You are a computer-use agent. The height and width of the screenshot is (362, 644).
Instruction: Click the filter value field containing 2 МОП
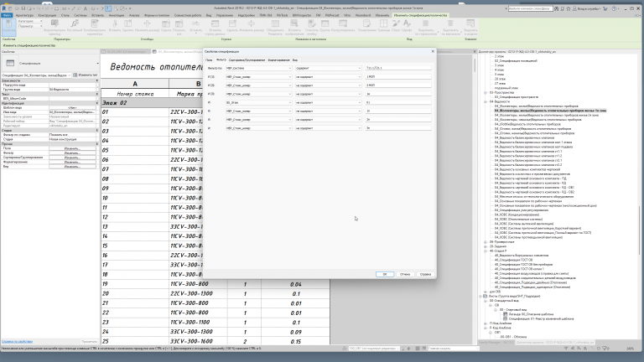click(398, 85)
